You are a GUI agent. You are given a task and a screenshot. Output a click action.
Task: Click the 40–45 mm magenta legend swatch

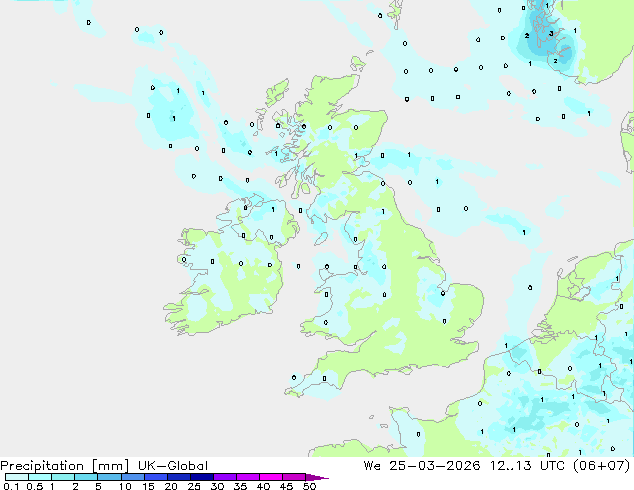(x=271, y=477)
